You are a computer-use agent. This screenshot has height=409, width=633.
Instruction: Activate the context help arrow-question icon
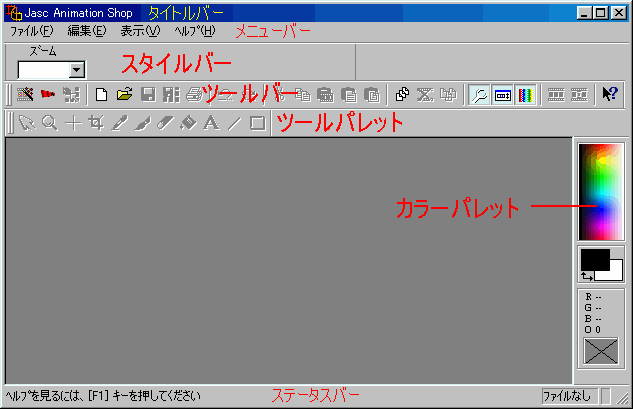pos(610,95)
